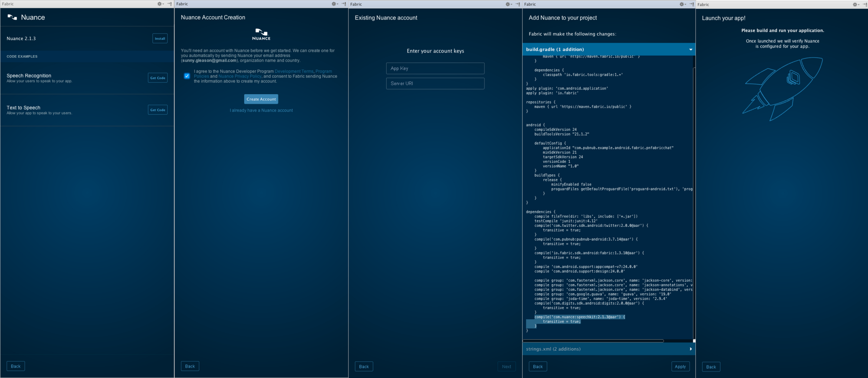Toggle the agree to Nuance Developer Program checkbox

(x=187, y=76)
